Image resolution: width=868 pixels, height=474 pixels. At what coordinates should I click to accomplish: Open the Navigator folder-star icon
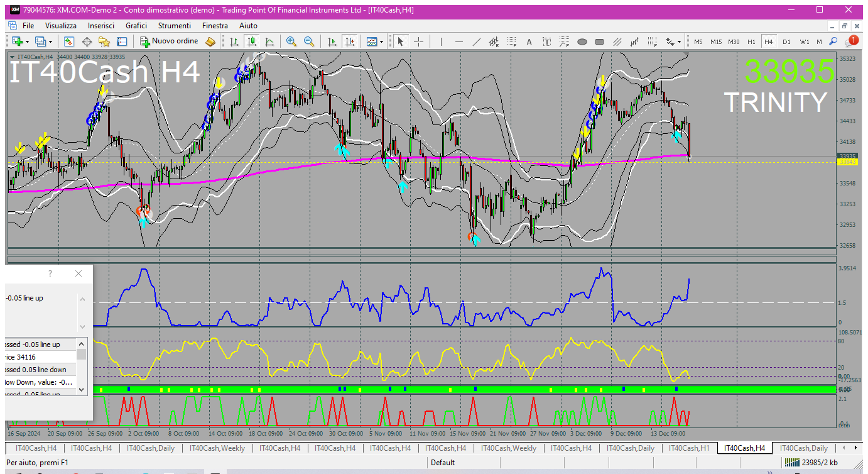tap(104, 41)
